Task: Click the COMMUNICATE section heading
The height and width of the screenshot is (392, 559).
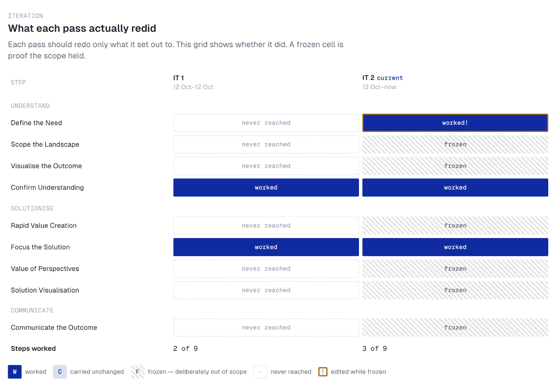Action: coord(32,311)
